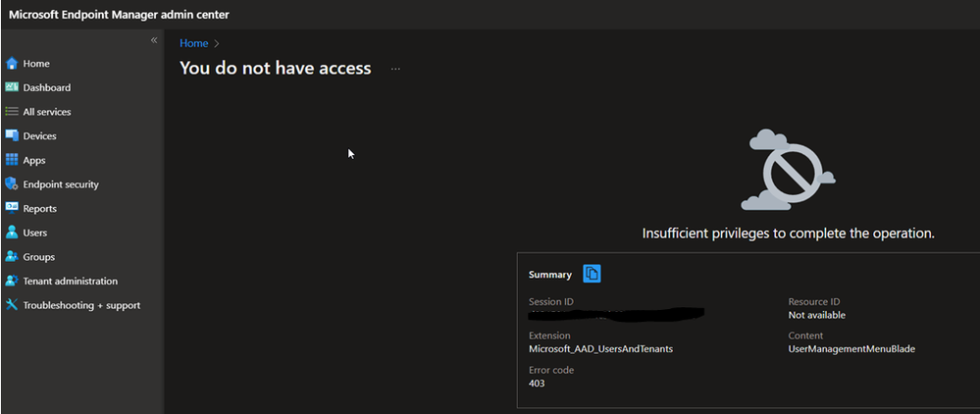Click the Reports screen icon
980x414 pixels.
coord(11,208)
